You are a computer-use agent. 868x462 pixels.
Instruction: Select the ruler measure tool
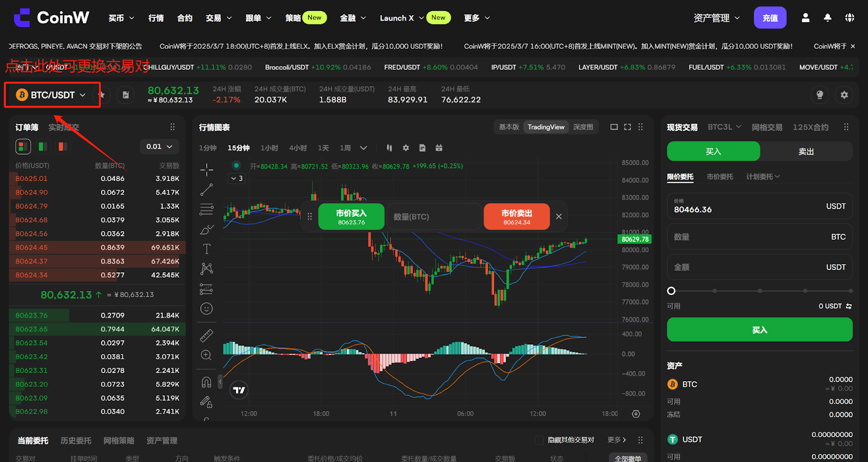pyautogui.click(x=207, y=336)
